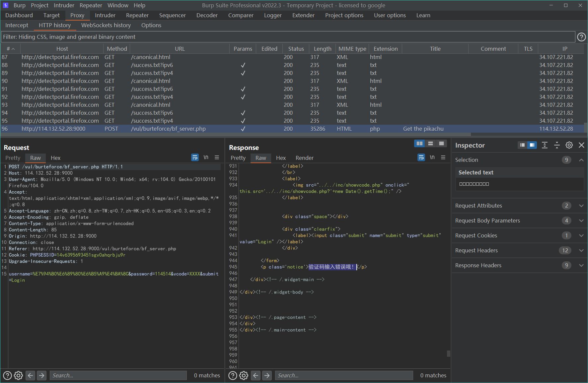
Task: Open help icon under Request pane
Action: 7,375
